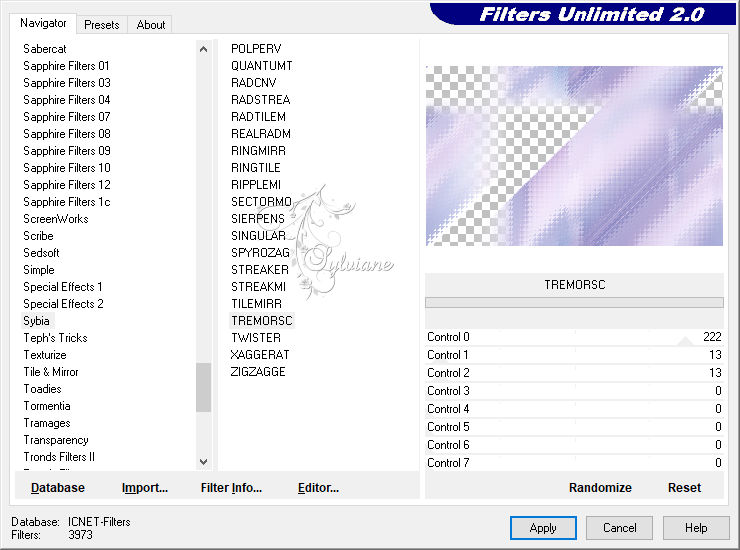Click the Control 3 slider

click(574, 391)
